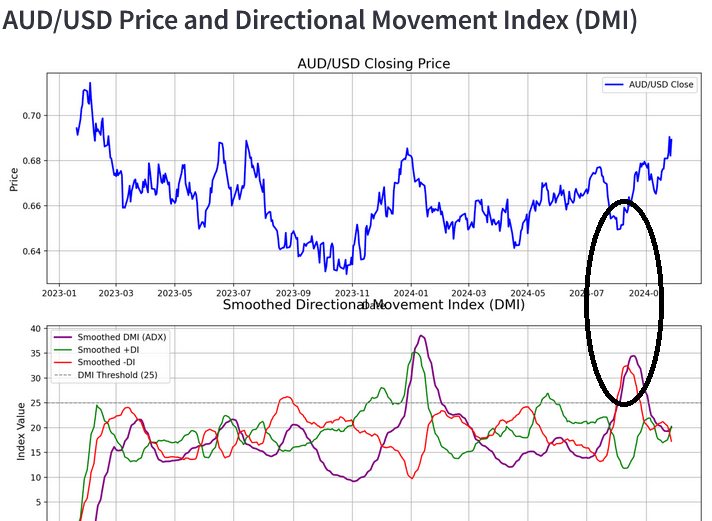Click the AUD/USD Closing Price chart title

pyautogui.click(x=374, y=64)
